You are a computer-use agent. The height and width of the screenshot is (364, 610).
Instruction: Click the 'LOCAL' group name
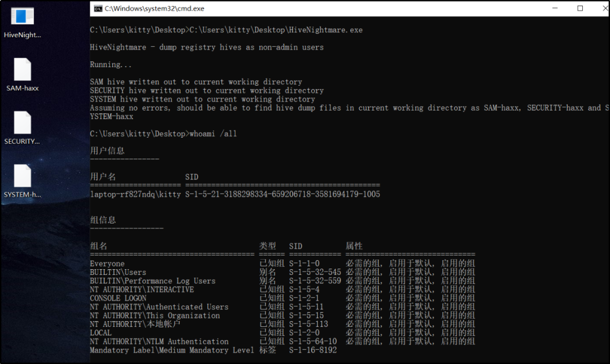point(101,333)
